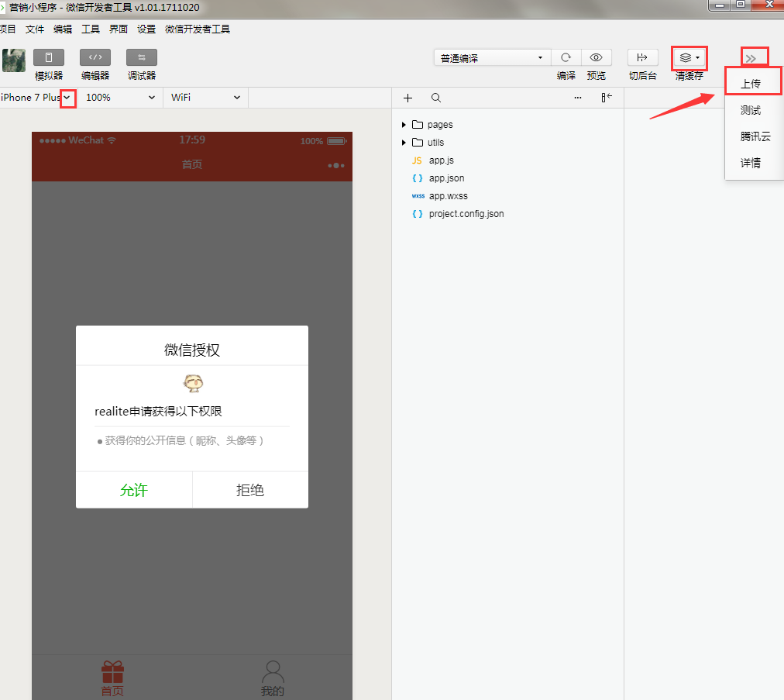
Task: Click the double-chevron more tools icon
Action: pos(751,59)
